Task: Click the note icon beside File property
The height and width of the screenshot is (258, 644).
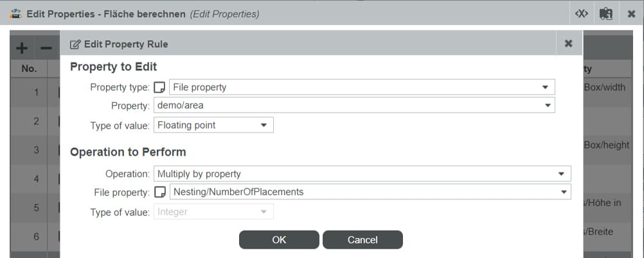Action: tap(160, 192)
